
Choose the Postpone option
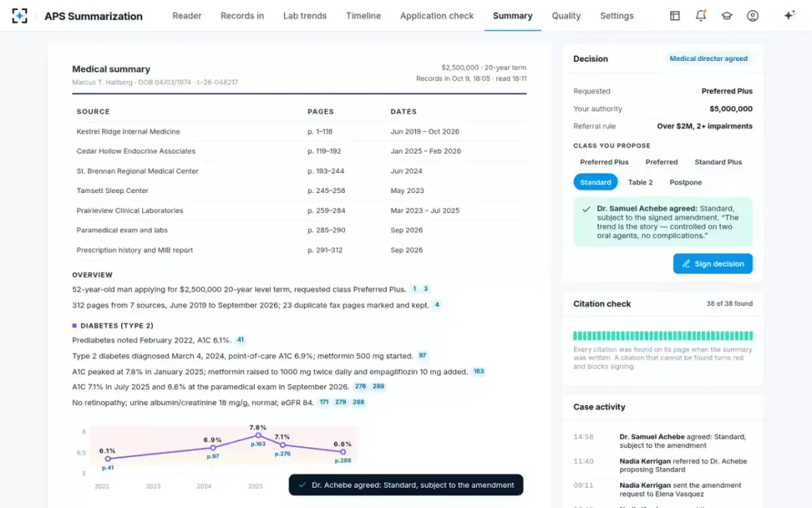click(685, 182)
